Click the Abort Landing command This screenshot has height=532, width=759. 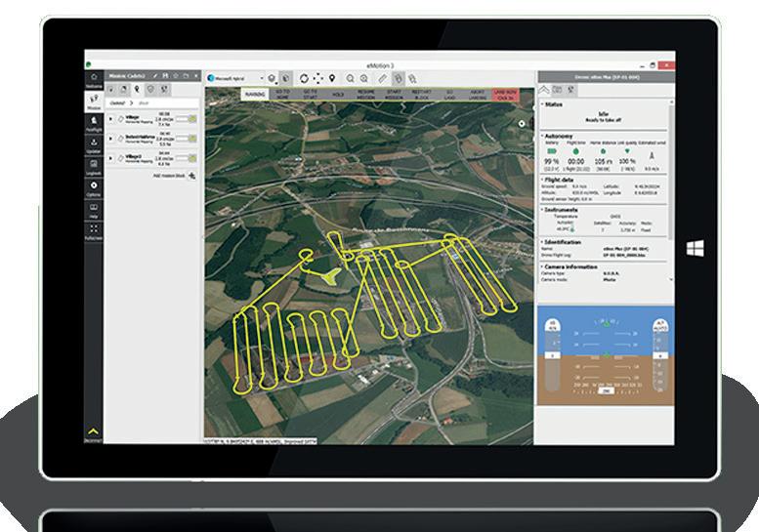pyautogui.click(x=478, y=95)
